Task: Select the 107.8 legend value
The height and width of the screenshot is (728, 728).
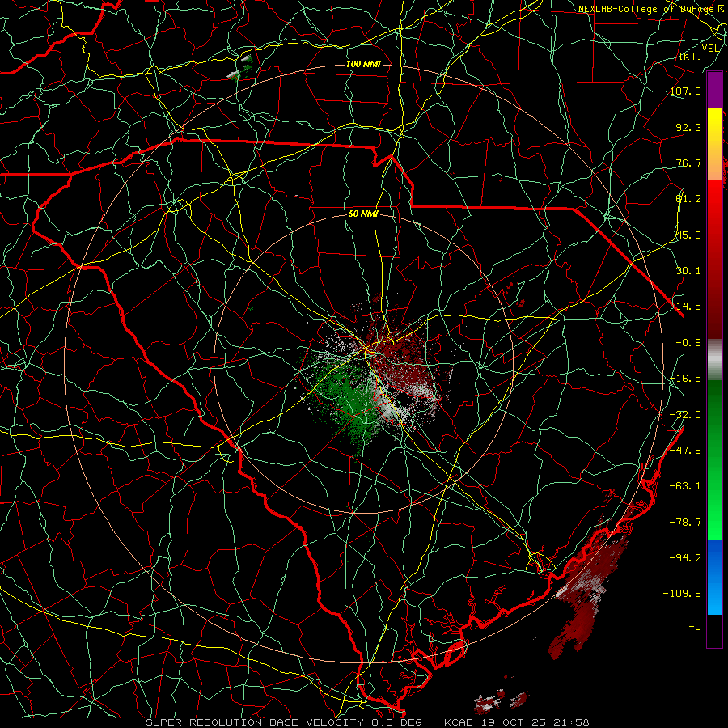Action: tap(685, 91)
